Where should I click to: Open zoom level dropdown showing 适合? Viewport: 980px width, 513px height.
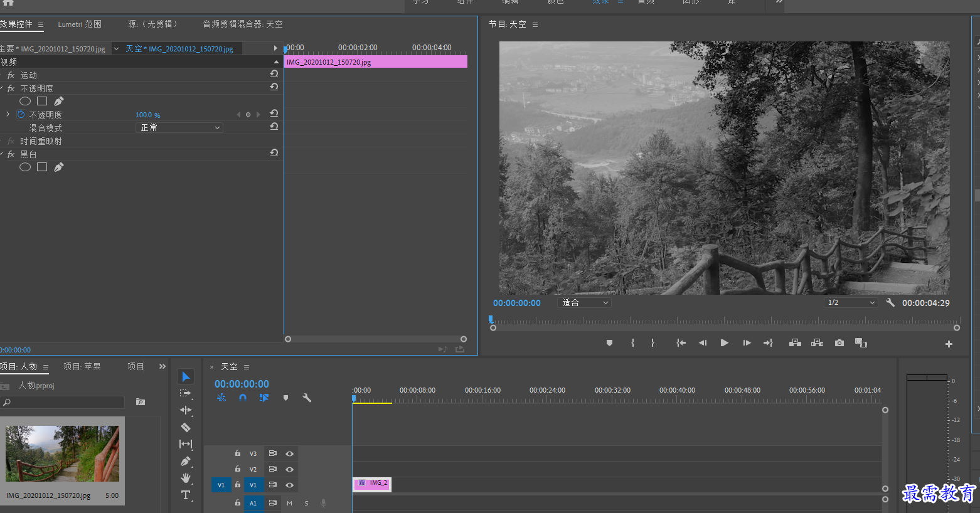pyautogui.click(x=584, y=302)
